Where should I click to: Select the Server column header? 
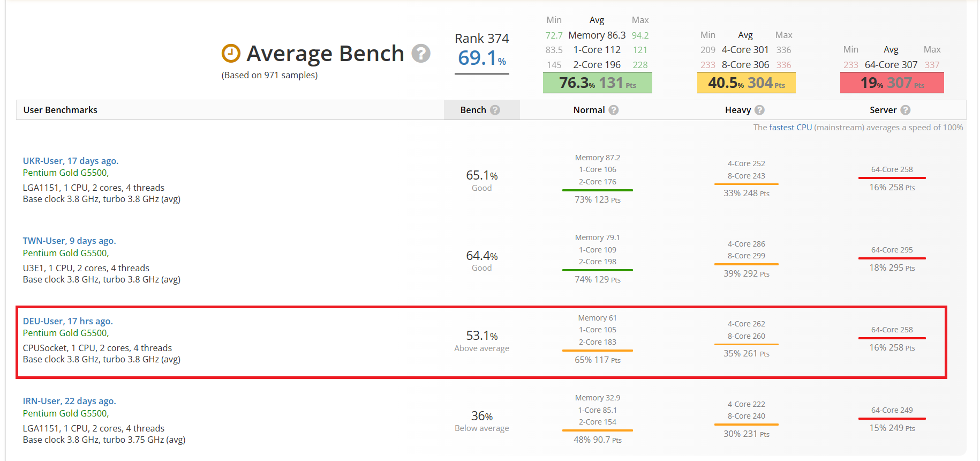(883, 110)
